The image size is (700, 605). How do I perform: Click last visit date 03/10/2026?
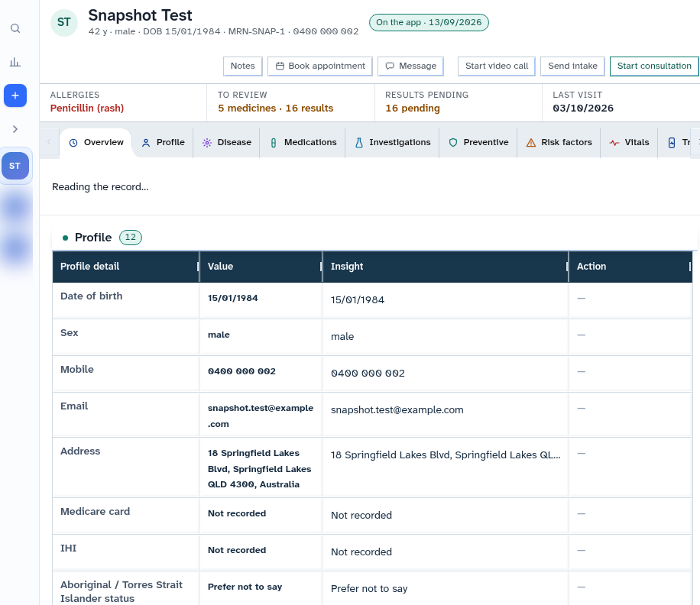[x=583, y=108]
